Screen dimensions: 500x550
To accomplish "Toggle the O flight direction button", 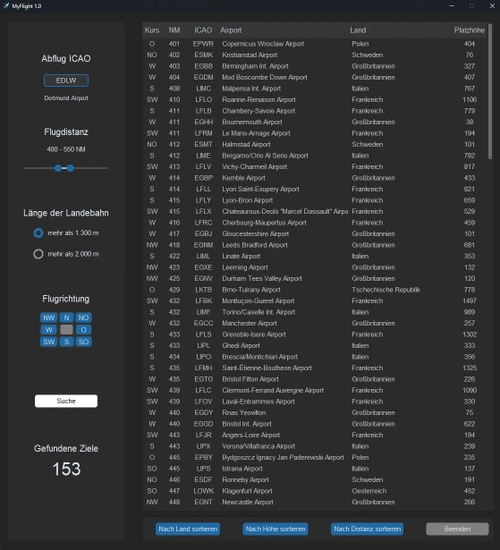I will (84, 330).
